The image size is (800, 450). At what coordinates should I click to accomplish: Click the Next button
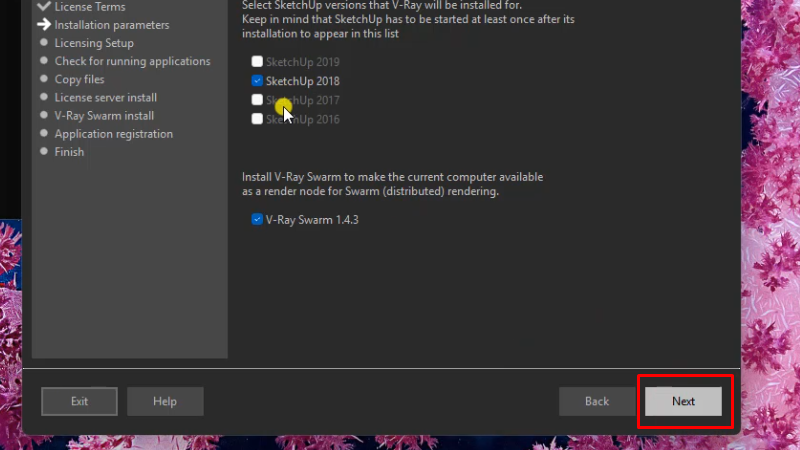coord(683,402)
